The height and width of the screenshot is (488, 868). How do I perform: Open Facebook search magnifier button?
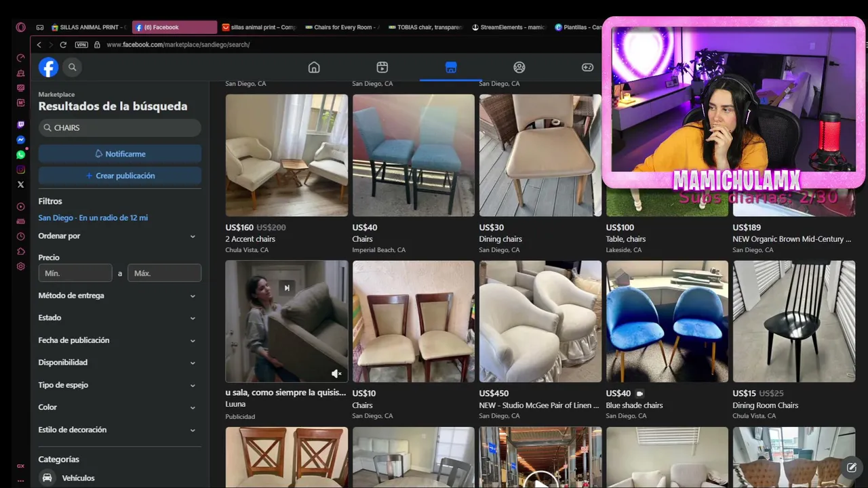click(73, 67)
